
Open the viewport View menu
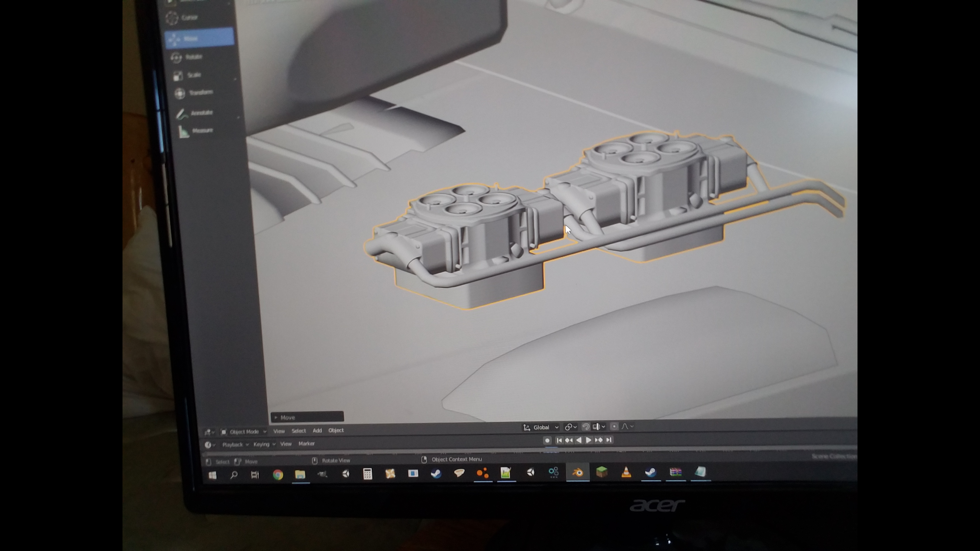[279, 431]
